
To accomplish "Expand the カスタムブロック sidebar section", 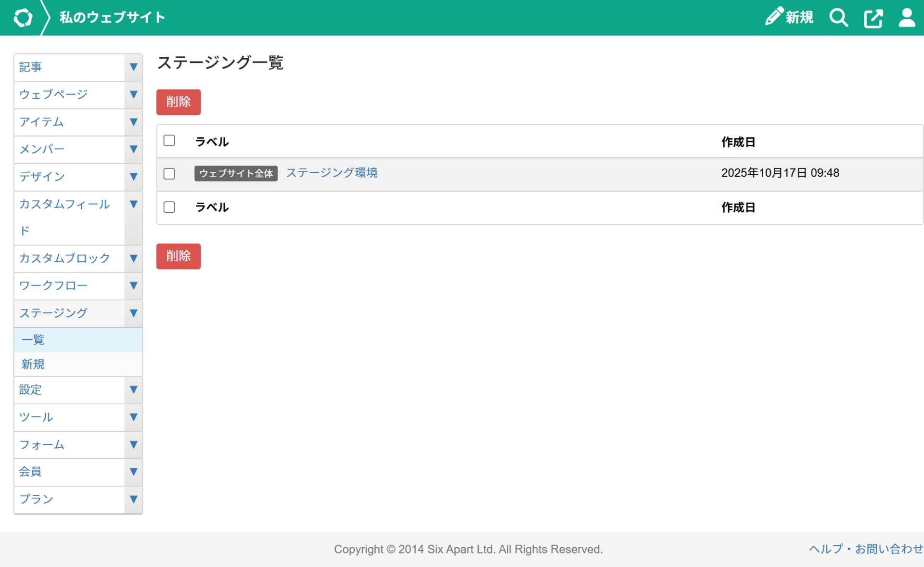I will click(x=133, y=258).
